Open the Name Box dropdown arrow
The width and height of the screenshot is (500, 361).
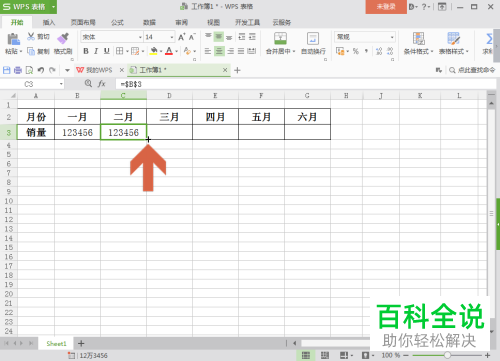[x=61, y=84]
